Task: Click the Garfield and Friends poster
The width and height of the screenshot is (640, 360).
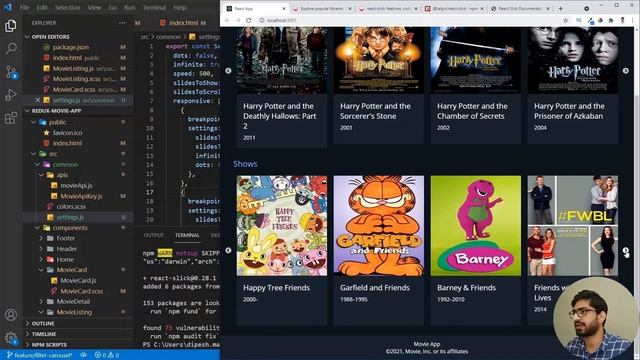Action: coord(378,226)
